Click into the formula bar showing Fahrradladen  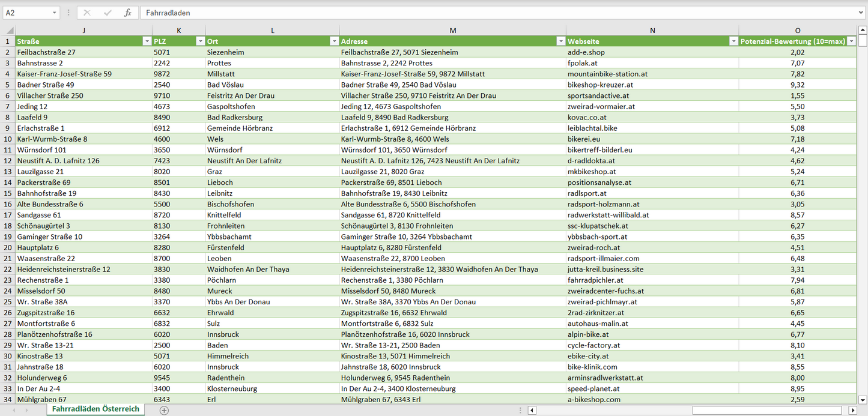[481, 13]
